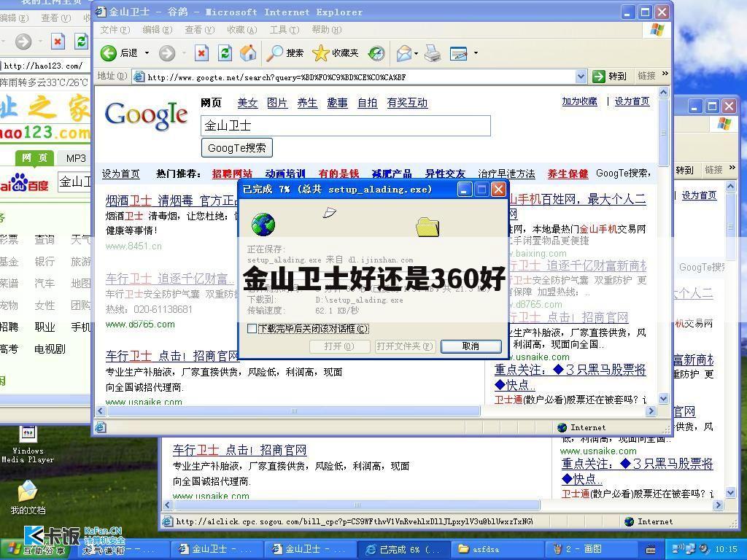Open the www.8451.cn result URL
Image resolution: width=747 pixels, height=560 pixels.
(133, 246)
